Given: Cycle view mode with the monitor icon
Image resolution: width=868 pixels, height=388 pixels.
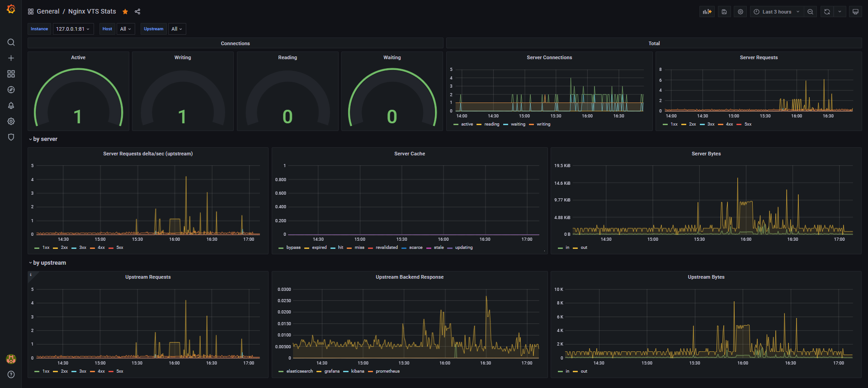Looking at the screenshot, I should [x=855, y=12].
